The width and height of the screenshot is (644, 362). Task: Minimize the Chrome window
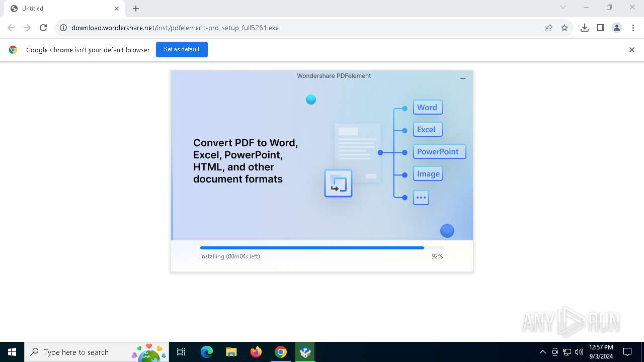[586, 7]
